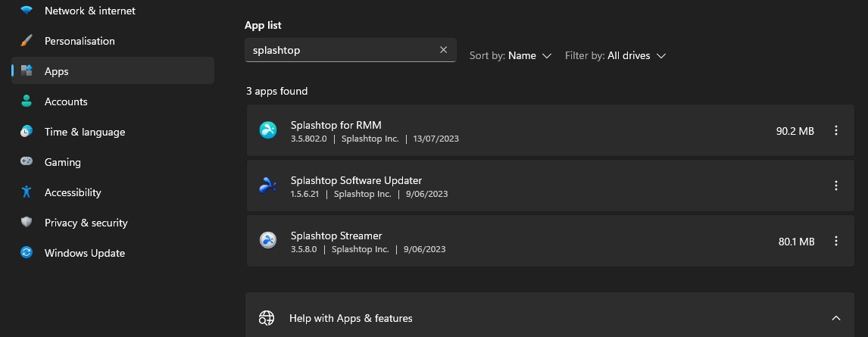The height and width of the screenshot is (337, 868).
Task: Clear the splashtop search text
Action: tap(443, 50)
